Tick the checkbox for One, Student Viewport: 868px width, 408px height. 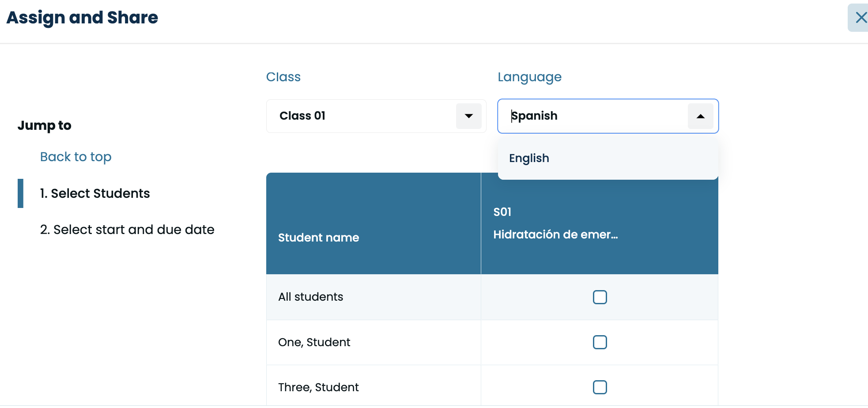pyautogui.click(x=600, y=342)
